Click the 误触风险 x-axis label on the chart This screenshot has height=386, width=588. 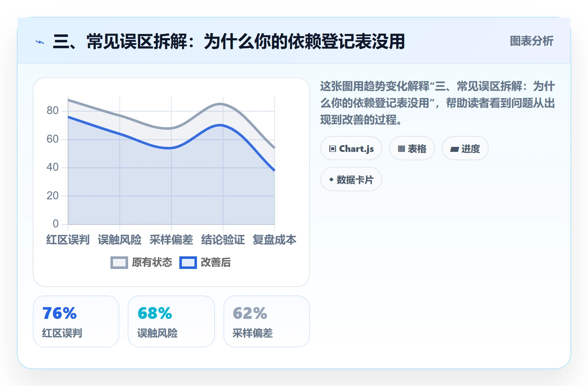click(120, 240)
